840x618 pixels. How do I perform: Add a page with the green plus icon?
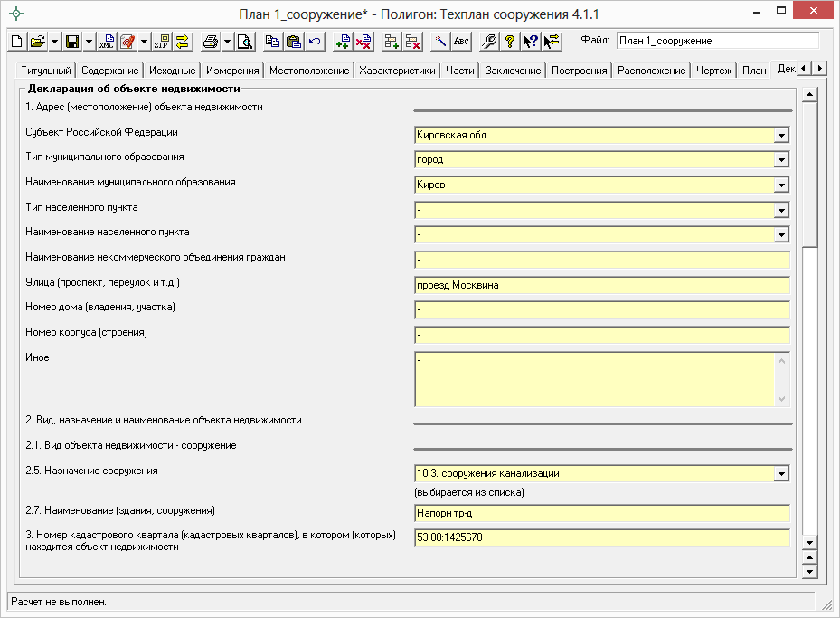point(343,42)
